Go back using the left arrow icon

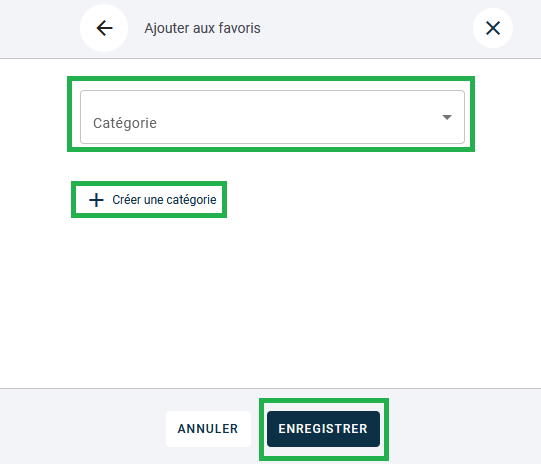[x=104, y=28]
